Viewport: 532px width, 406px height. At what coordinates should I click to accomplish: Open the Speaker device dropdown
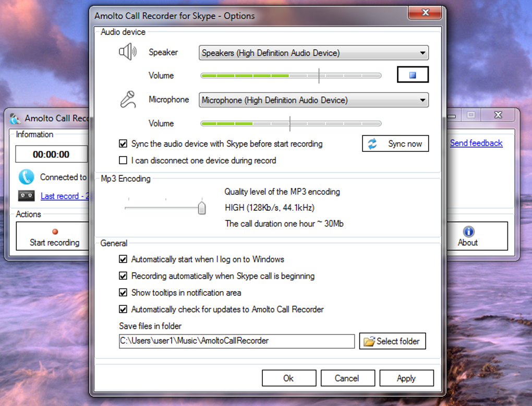[x=313, y=53]
